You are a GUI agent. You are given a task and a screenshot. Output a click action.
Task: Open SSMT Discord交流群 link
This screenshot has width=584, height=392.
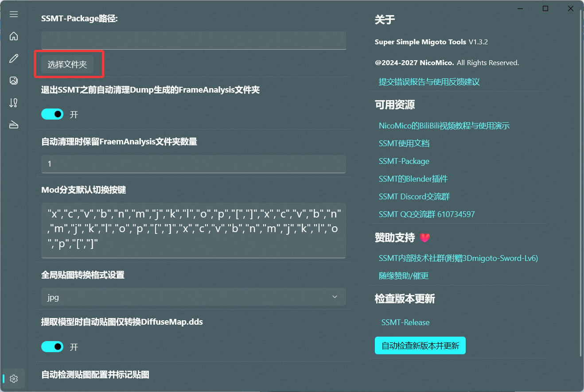pos(414,197)
